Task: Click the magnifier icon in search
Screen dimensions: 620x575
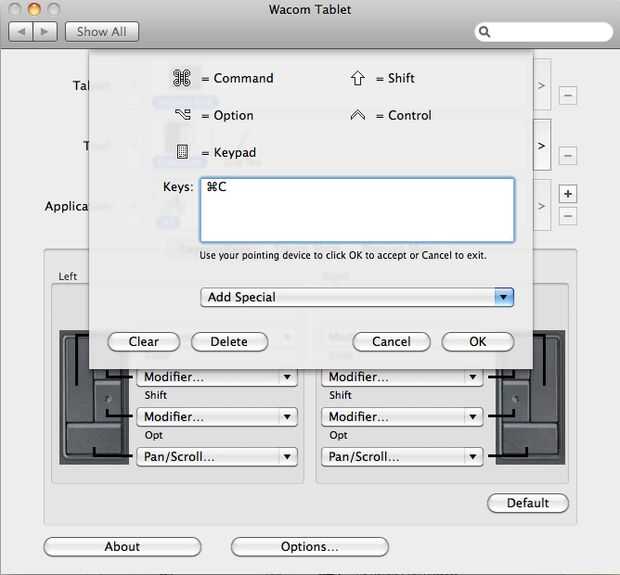Action: pyautogui.click(x=486, y=32)
